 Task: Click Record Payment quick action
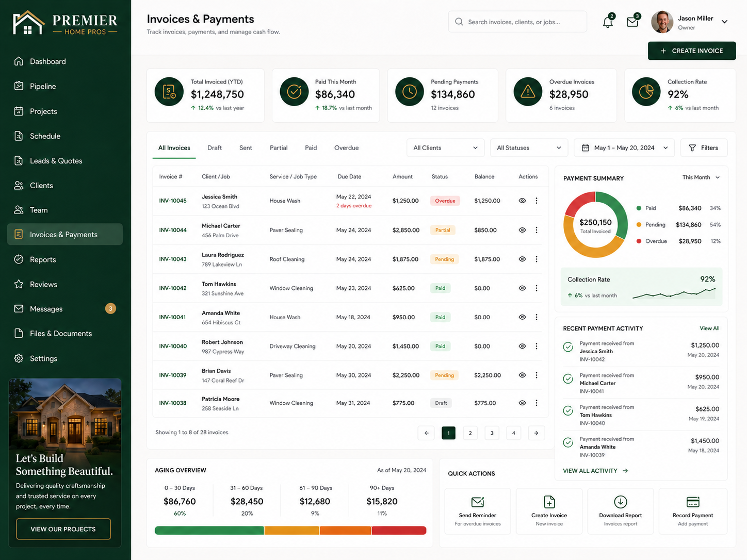point(693,511)
